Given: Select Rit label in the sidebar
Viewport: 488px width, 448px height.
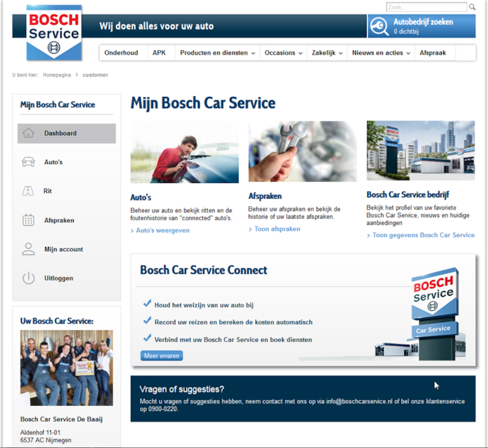Looking at the screenshot, I should click(48, 191).
